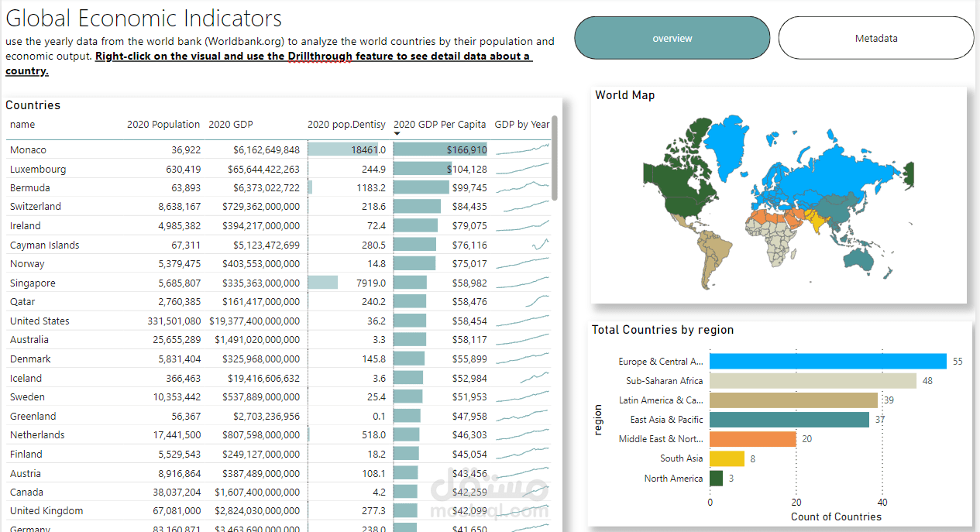Select Singapore in the countries table
This screenshot has width=980, height=532.
coord(33,283)
